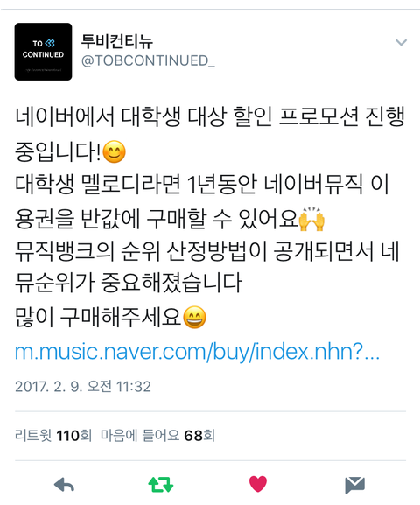Unlike the tweet using the red heart
The image size is (420, 505).
pos(258,484)
